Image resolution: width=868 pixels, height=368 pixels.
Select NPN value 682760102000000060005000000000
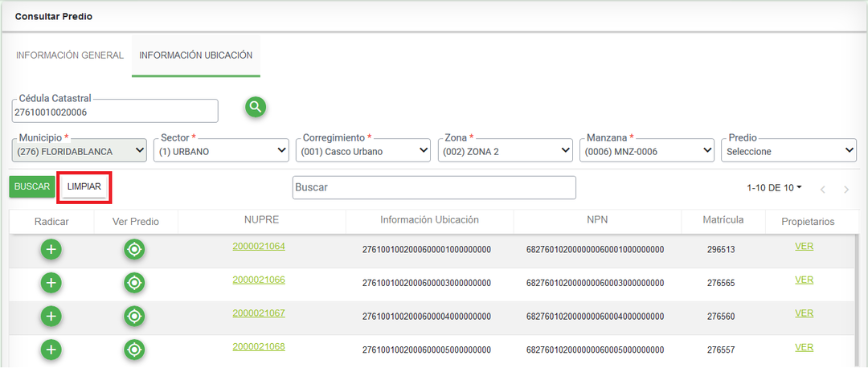tap(595, 350)
